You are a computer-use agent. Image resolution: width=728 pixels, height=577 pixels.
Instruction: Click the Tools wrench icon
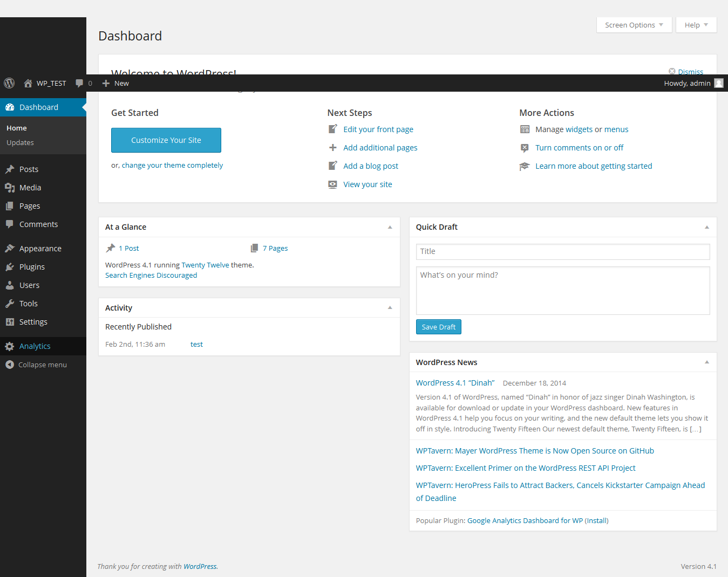[x=10, y=304]
